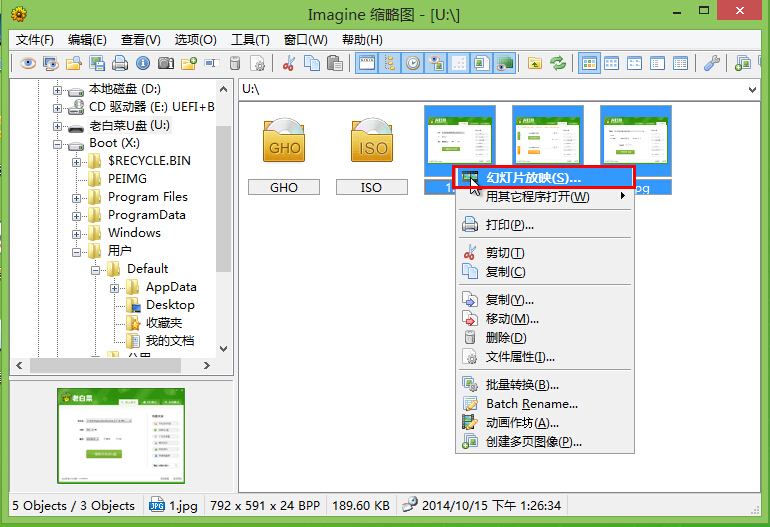Select the colored thumbnails view mode button
The width and height of the screenshot is (770, 527).
[x=589, y=63]
